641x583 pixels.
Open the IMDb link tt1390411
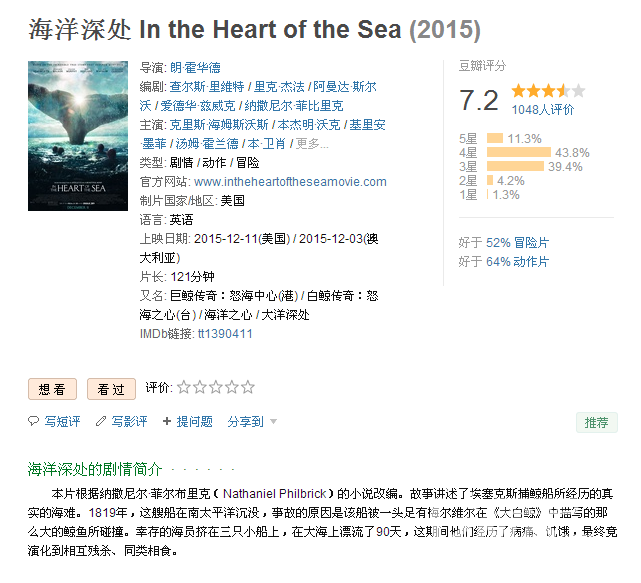225,334
